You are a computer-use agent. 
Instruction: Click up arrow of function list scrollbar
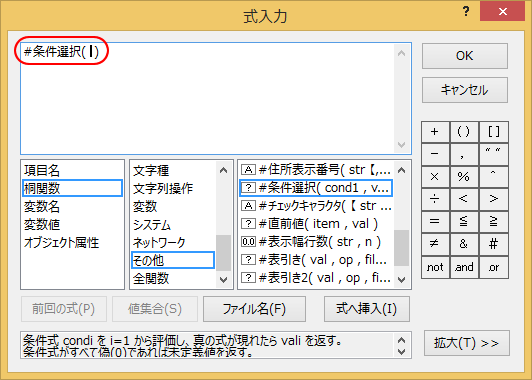pyautogui.click(x=401, y=170)
